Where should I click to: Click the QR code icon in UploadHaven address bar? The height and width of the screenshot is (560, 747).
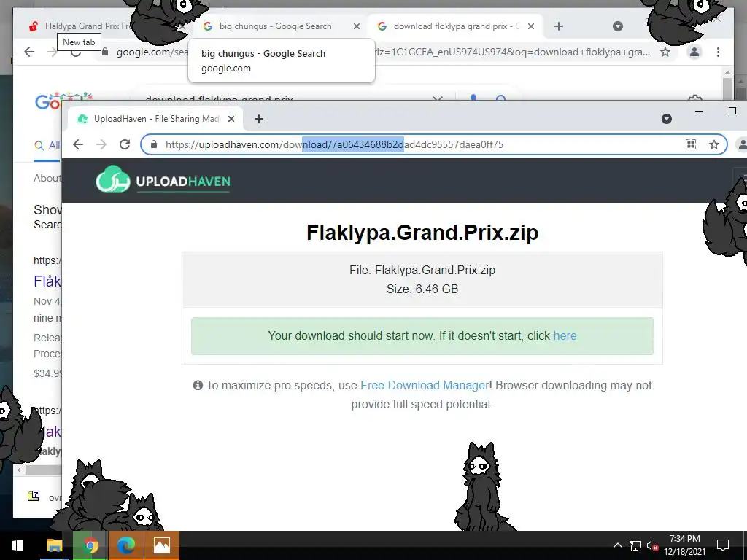click(x=691, y=144)
